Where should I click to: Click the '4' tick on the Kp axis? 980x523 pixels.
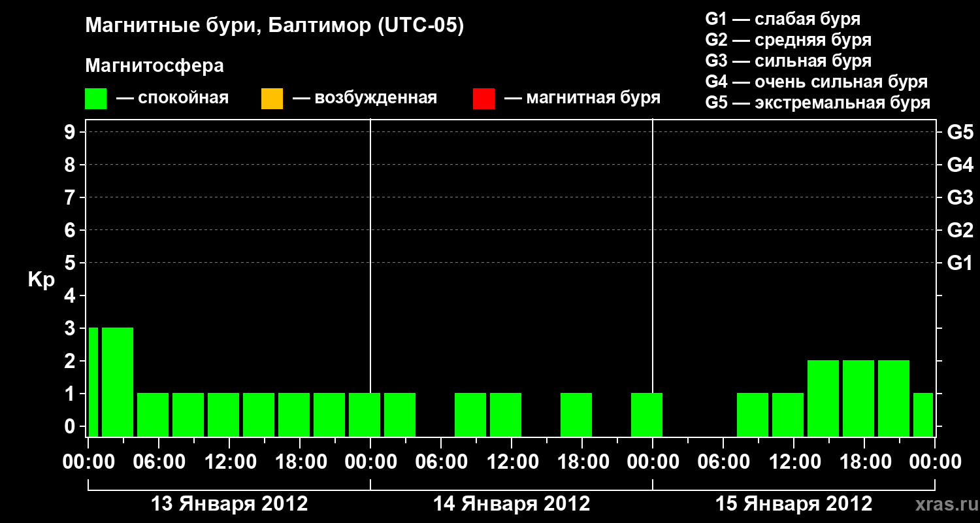(71, 295)
